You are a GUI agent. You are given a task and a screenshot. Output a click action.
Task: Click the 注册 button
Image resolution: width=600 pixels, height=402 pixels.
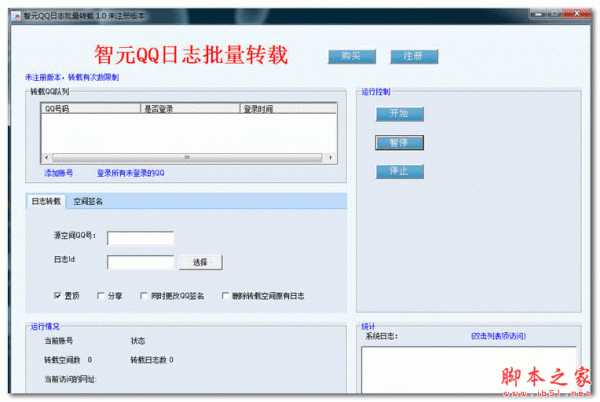pyautogui.click(x=414, y=57)
